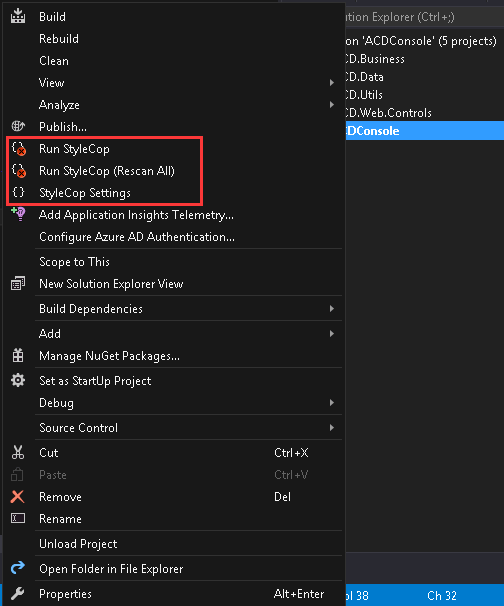
Task: Open Build Dependencies menu entry
Action: 174,308
